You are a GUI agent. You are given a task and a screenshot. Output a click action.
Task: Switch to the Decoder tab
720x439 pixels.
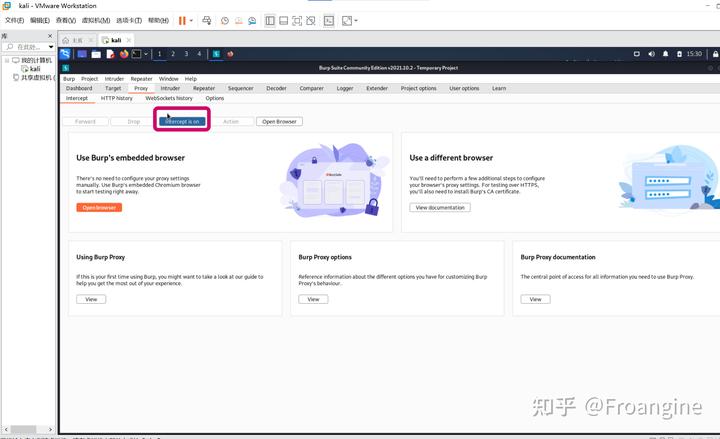point(276,88)
